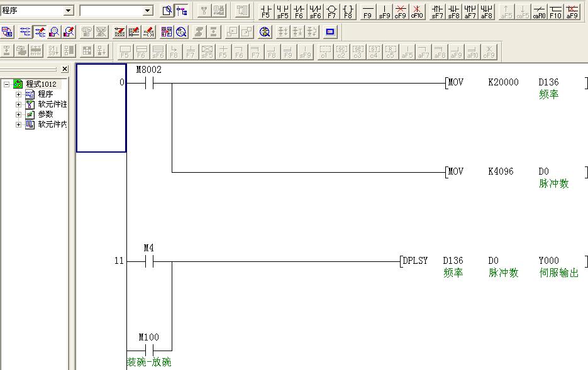Toggle the project data list view icon

pos(182,11)
